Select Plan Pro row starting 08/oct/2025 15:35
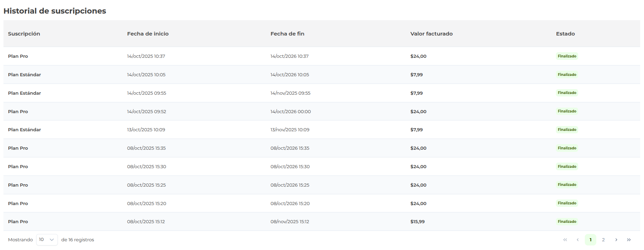644x250 pixels. pyautogui.click(x=18, y=148)
